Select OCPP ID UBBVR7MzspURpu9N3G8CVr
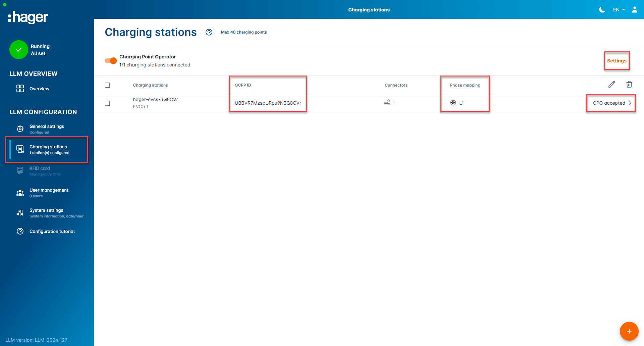 pos(268,103)
